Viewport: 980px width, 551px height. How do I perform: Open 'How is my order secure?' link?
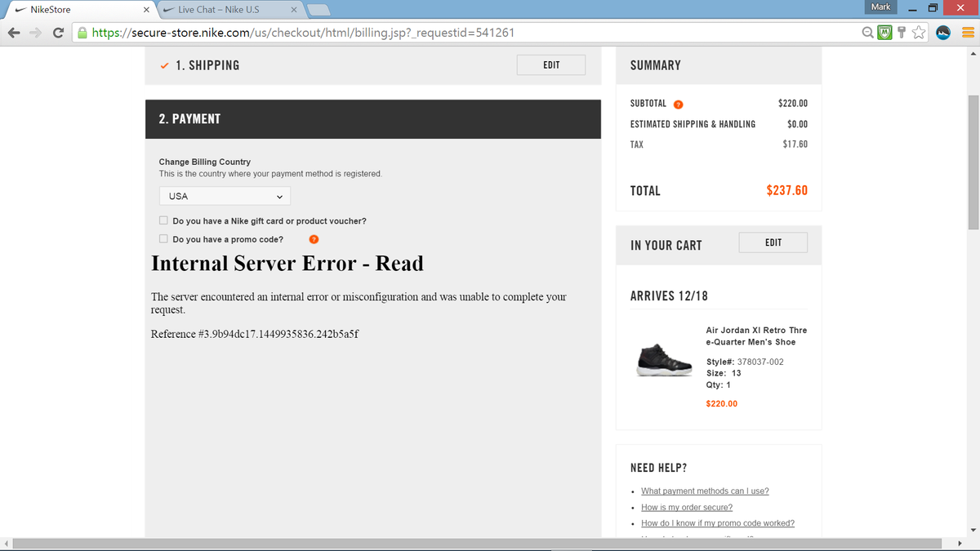687,507
